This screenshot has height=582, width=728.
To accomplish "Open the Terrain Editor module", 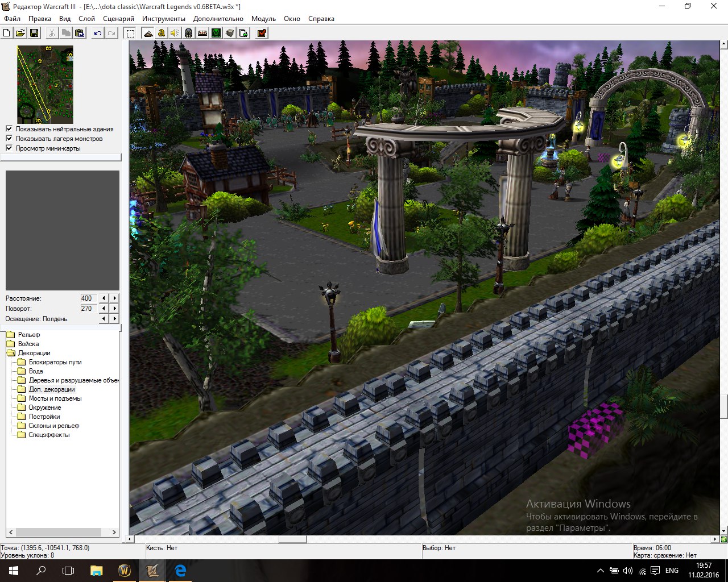I will pos(148,33).
